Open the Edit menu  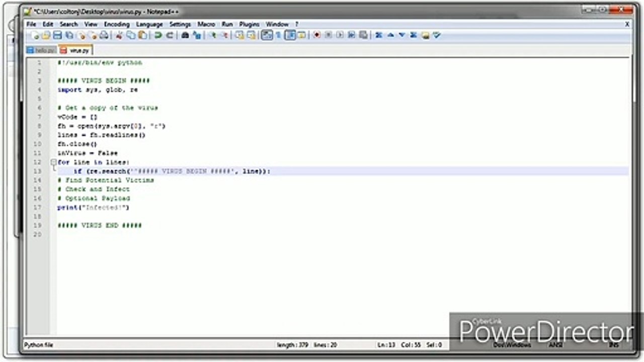(48, 24)
